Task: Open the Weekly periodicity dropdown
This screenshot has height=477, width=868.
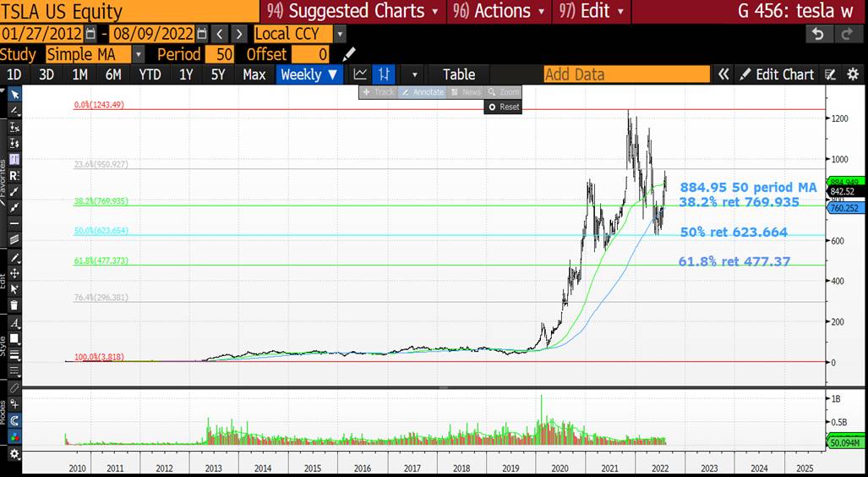Action: point(309,74)
